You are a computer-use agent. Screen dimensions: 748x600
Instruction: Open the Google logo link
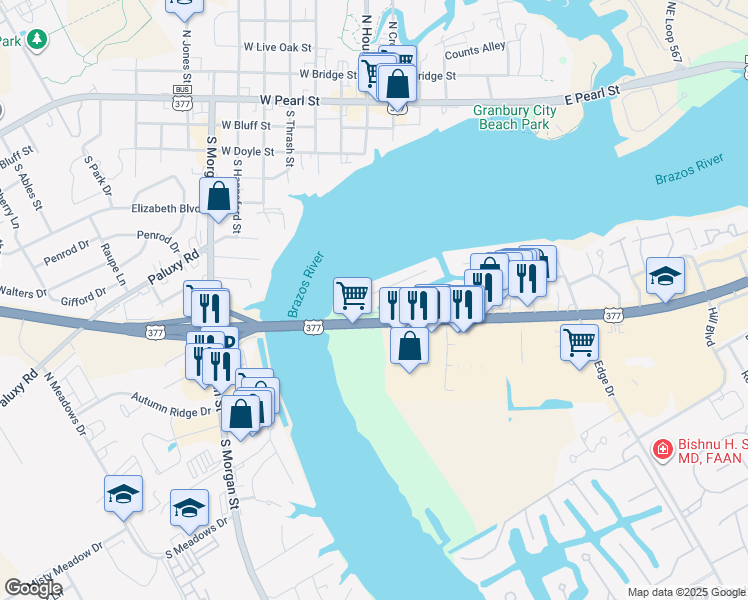pos(33,588)
